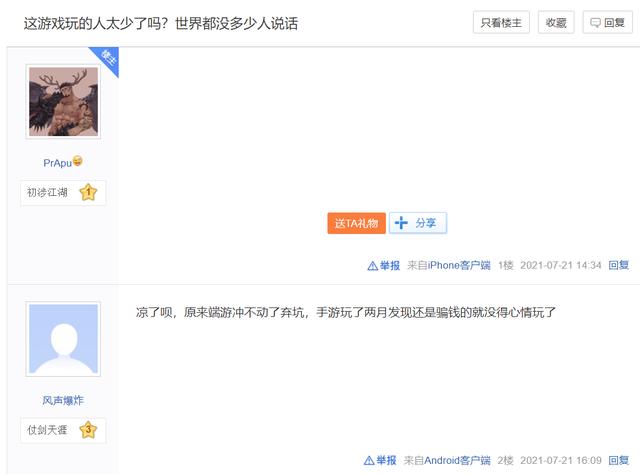Image resolution: width=640 pixels, height=474 pixels.
Task: Click the 回复 button with speech bubble
Action: click(607, 22)
